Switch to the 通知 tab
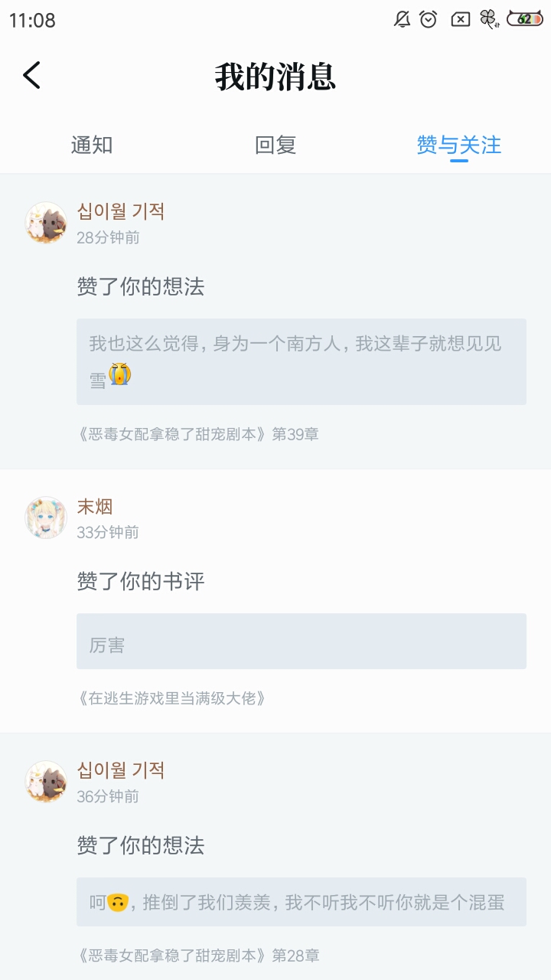This screenshot has width=551, height=980. [x=92, y=145]
